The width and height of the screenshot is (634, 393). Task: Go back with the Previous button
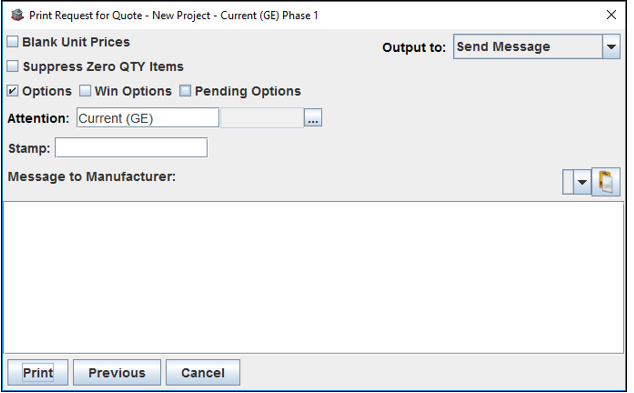tap(117, 372)
